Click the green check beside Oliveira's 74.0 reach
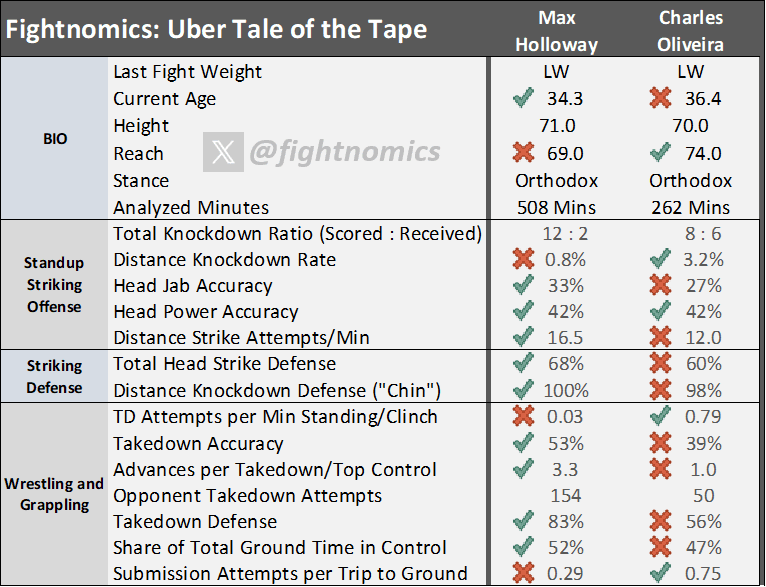The height and width of the screenshot is (587, 766). click(656, 153)
